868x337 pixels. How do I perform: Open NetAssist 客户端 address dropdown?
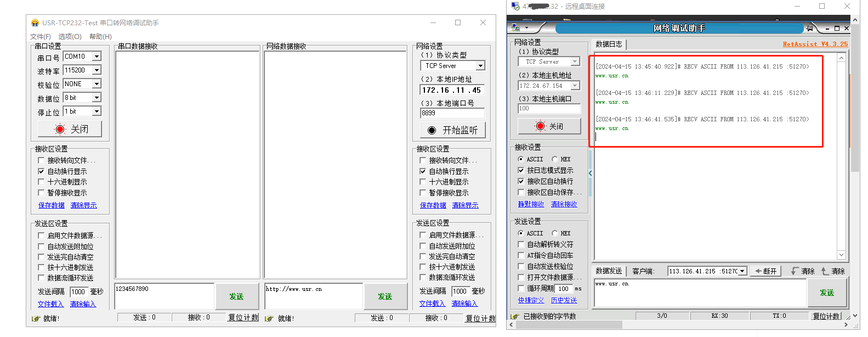[742, 271]
